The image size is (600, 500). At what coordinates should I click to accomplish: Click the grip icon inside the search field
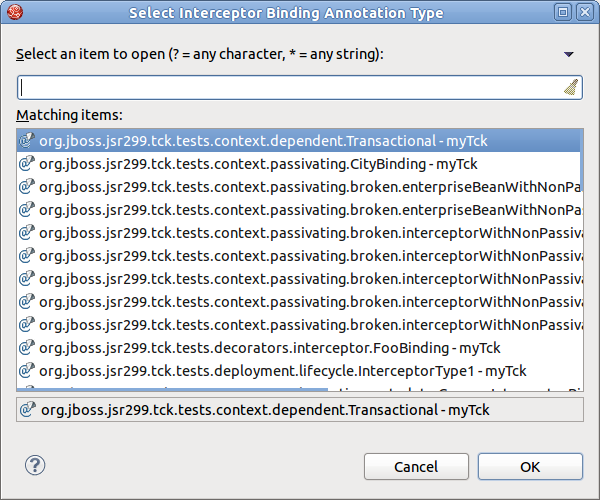click(x=571, y=88)
